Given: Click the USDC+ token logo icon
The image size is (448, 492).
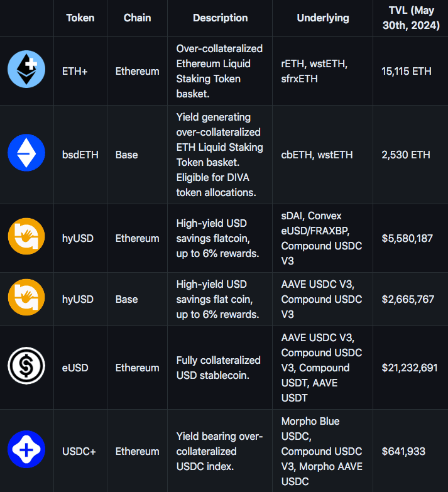Looking at the screenshot, I should pos(26,450).
